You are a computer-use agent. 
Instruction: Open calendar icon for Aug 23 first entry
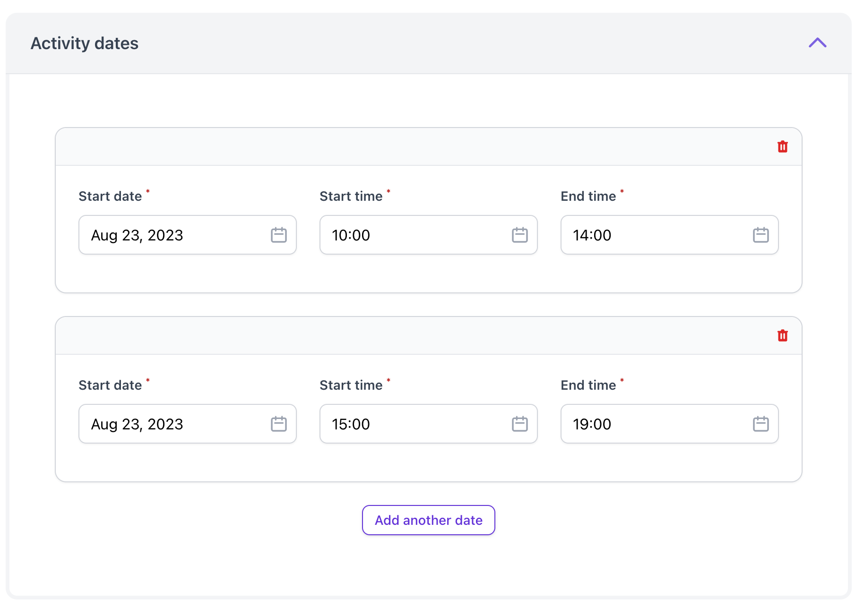[278, 235]
